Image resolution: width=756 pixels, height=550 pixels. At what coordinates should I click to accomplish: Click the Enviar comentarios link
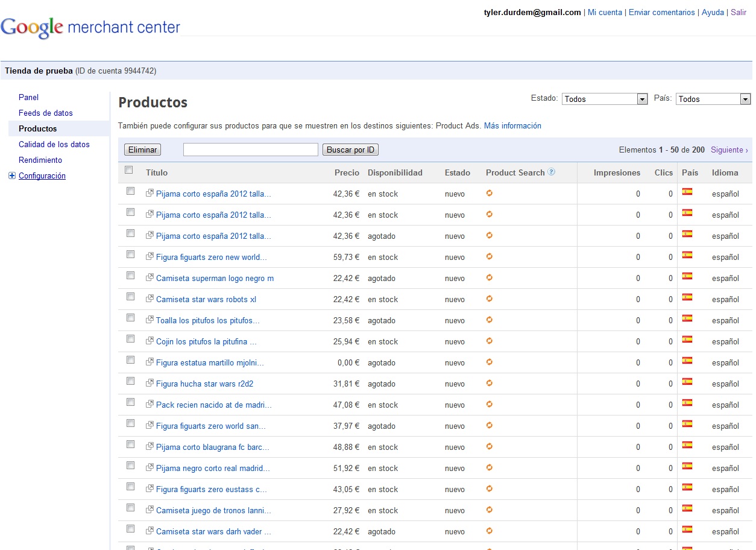pyautogui.click(x=662, y=12)
